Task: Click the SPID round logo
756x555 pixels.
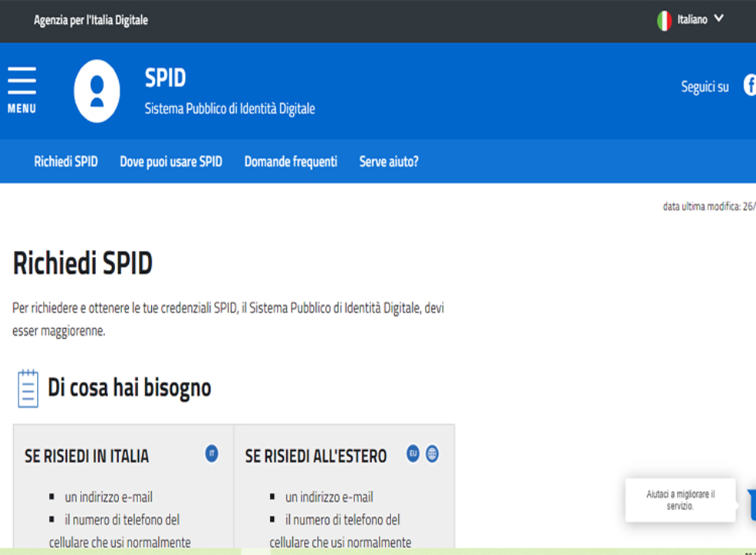Action: [97, 91]
